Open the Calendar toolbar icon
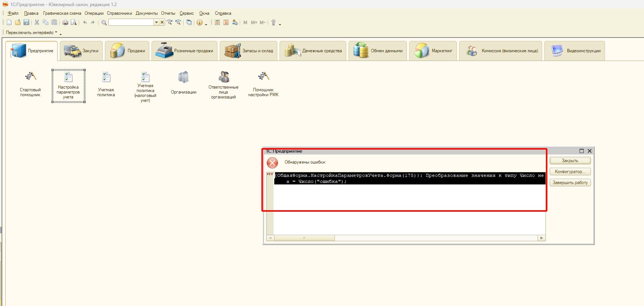 pos(226,22)
